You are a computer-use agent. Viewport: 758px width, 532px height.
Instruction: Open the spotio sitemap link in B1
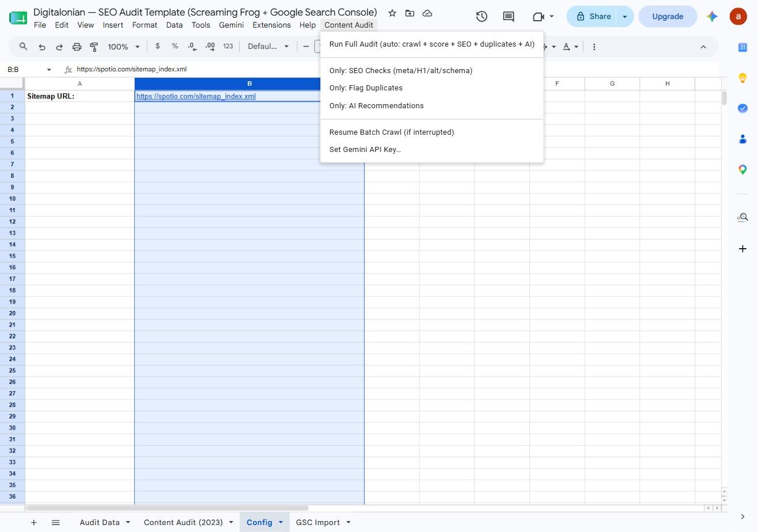tap(196, 97)
